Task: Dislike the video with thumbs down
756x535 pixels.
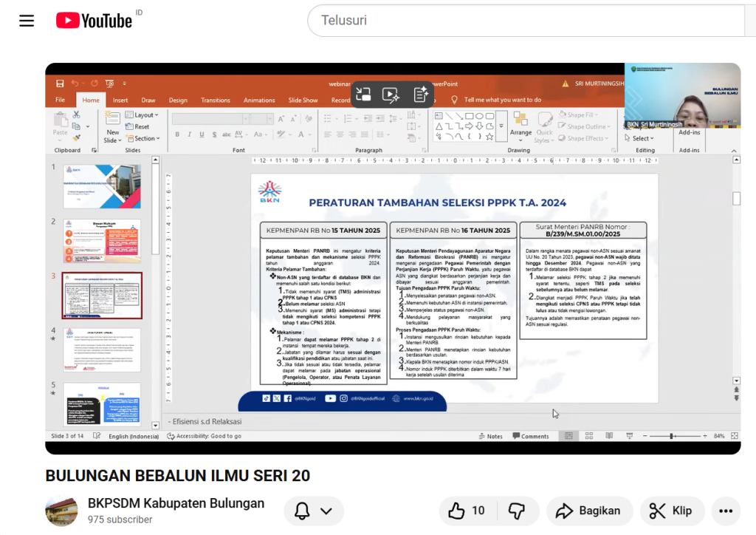Action: [x=517, y=511]
